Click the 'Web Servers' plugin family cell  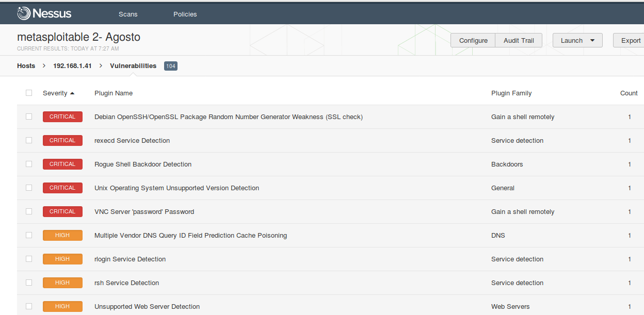click(x=510, y=307)
